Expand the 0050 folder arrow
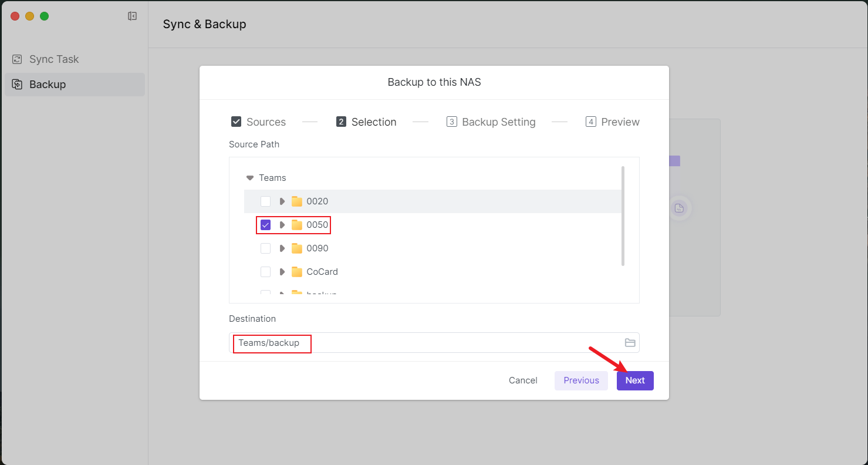Viewport: 868px width, 465px height. tap(282, 225)
